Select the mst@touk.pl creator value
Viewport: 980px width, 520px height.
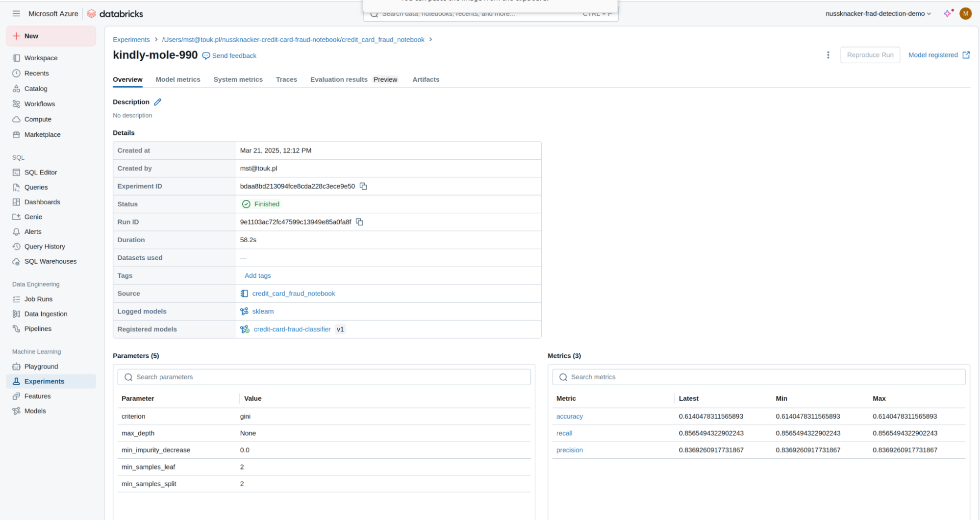pyautogui.click(x=258, y=168)
